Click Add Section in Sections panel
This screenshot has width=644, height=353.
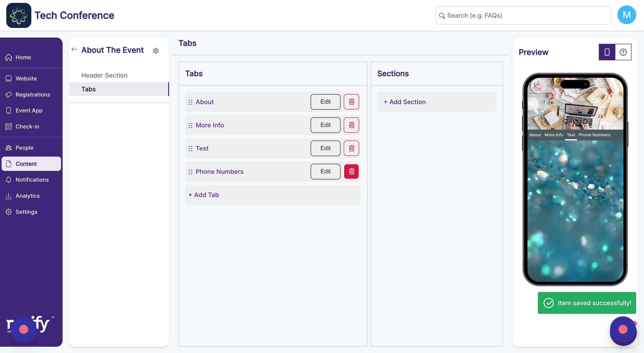[405, 102]
